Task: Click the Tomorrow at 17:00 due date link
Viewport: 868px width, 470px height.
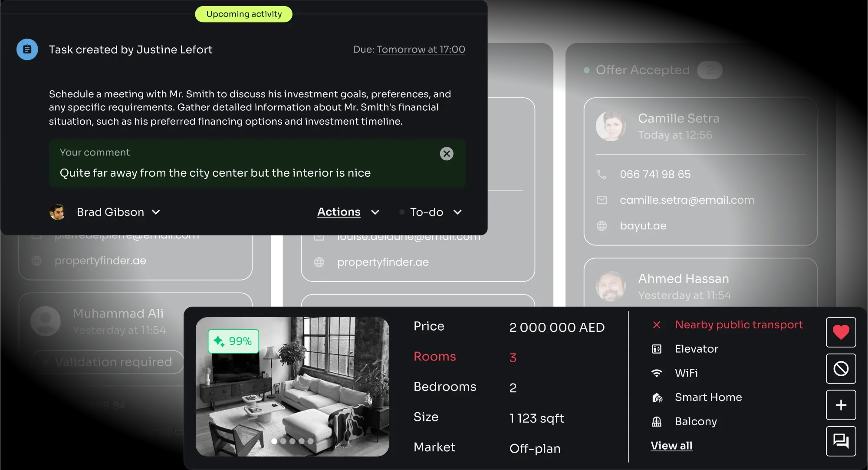Action: tap(421, 50)
